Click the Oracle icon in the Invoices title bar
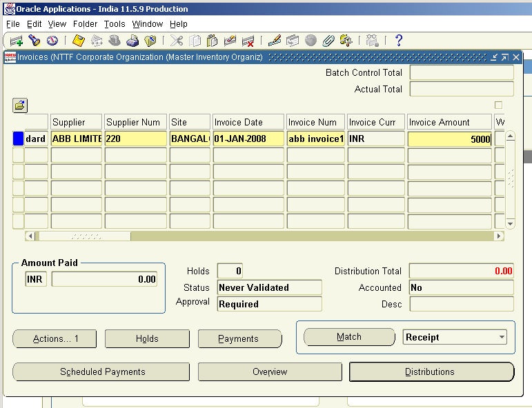532x408 pixels. coord(10,57)
